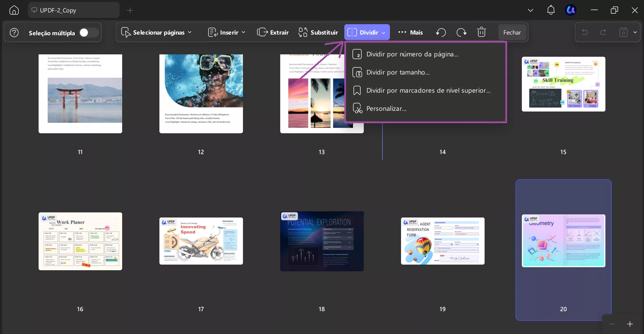
Task: Choose Dividir por marcadores de nível superior
Action: 426,91
